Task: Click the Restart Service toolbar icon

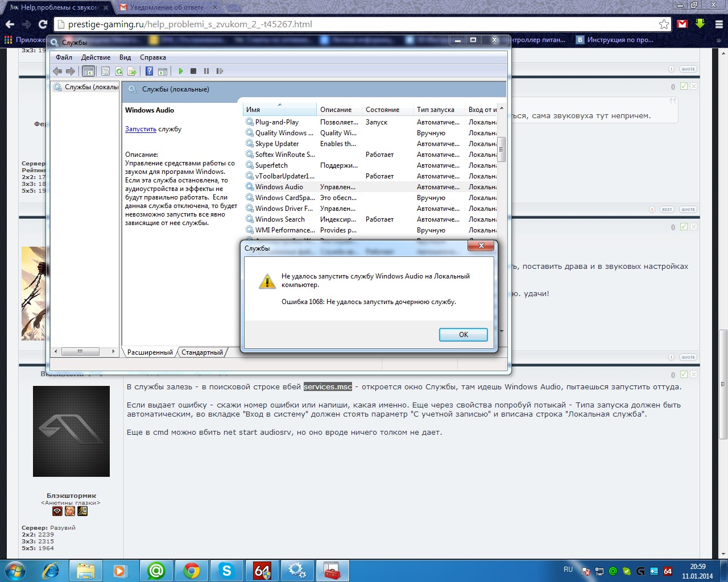Action: click(x=220, y=71)
